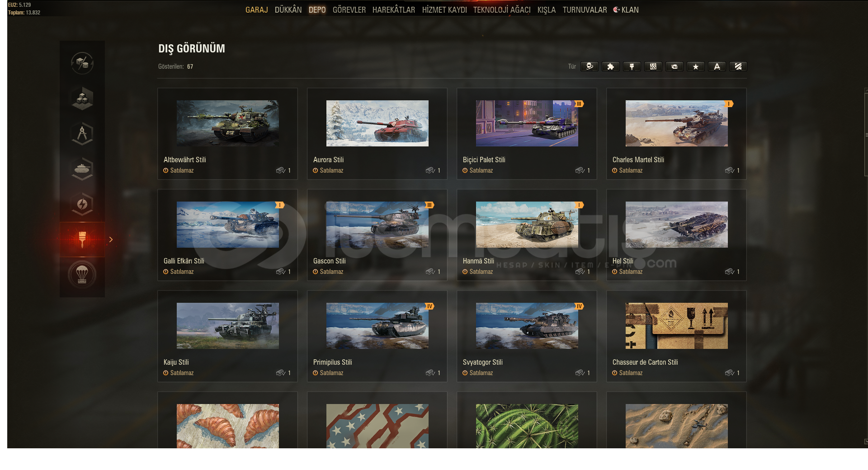Image resolution: width=868 pixels, height=470 pixels.
Task: Toggle the puzzle-piece style filter
Action: [611, 66]
